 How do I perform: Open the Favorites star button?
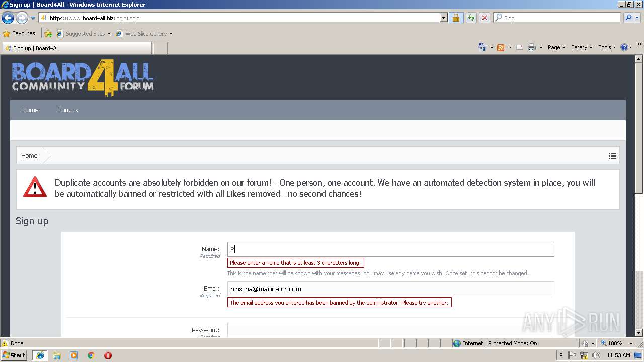coord(19,33)
